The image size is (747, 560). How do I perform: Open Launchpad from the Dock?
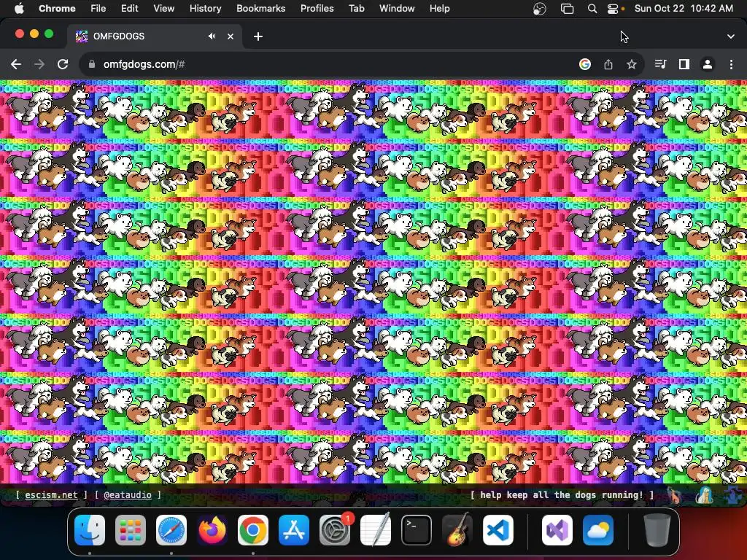pos(130,530)
